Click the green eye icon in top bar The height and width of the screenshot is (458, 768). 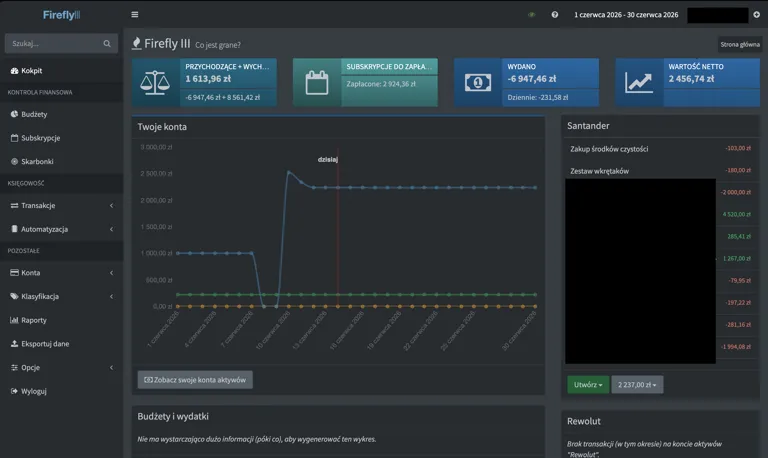tap(531, 15)
